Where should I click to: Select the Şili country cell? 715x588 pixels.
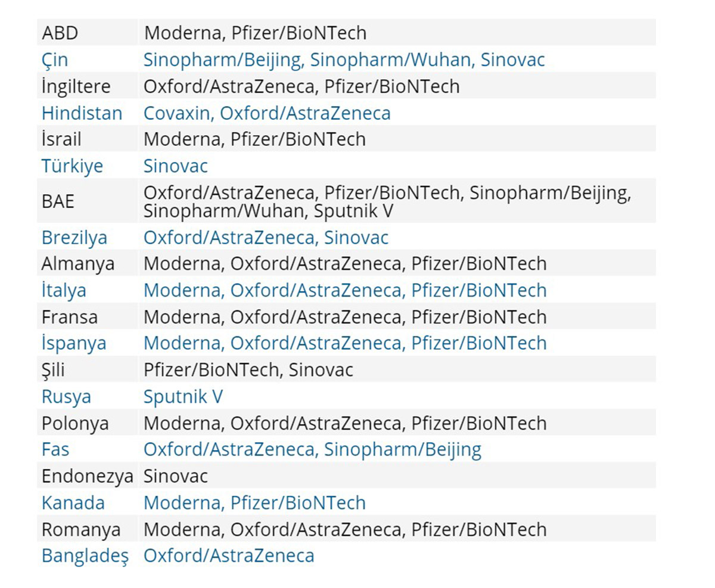coord(53,369)
